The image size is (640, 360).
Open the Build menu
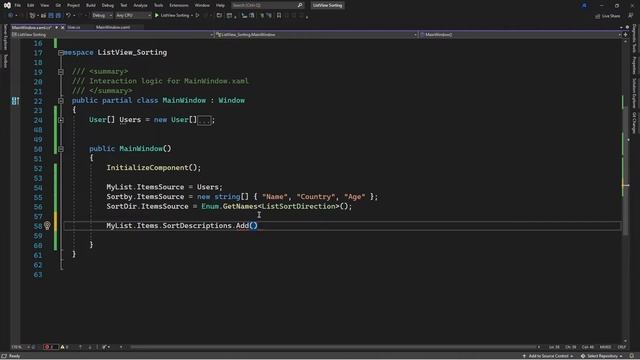pyautogui.click(x=91, y=5)
